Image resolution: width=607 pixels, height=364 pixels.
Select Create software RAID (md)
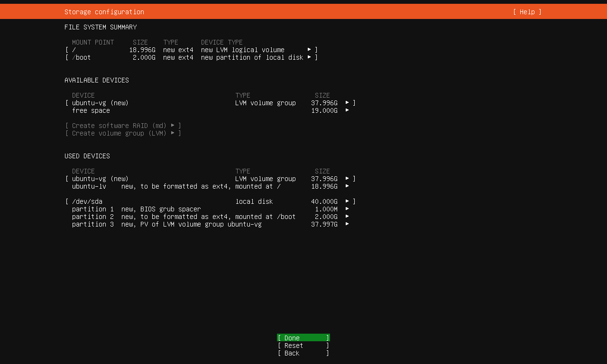123,126
